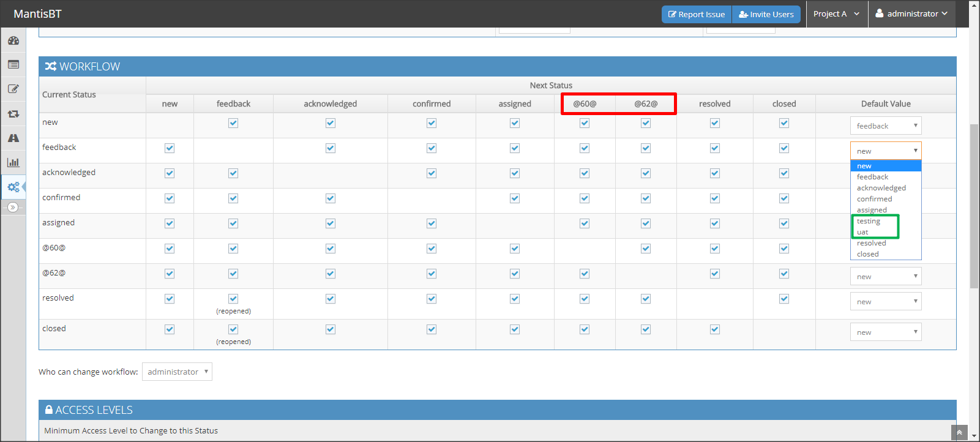Viewport: 980px width, 442px height.
Task: Click the Manage gears icon in sidebar
Action: tap(13, 187)
